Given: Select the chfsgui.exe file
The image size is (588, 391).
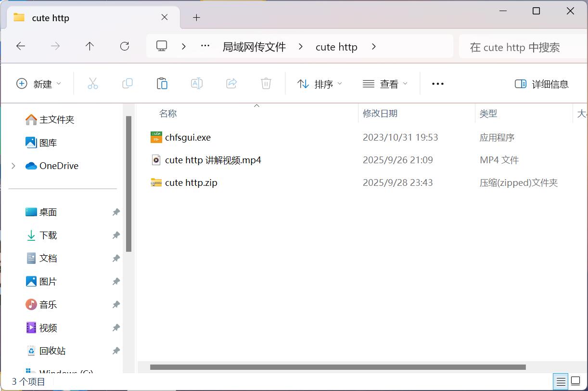Looking at the screenshot, I should pyautogui.click(x=188, y=137).
